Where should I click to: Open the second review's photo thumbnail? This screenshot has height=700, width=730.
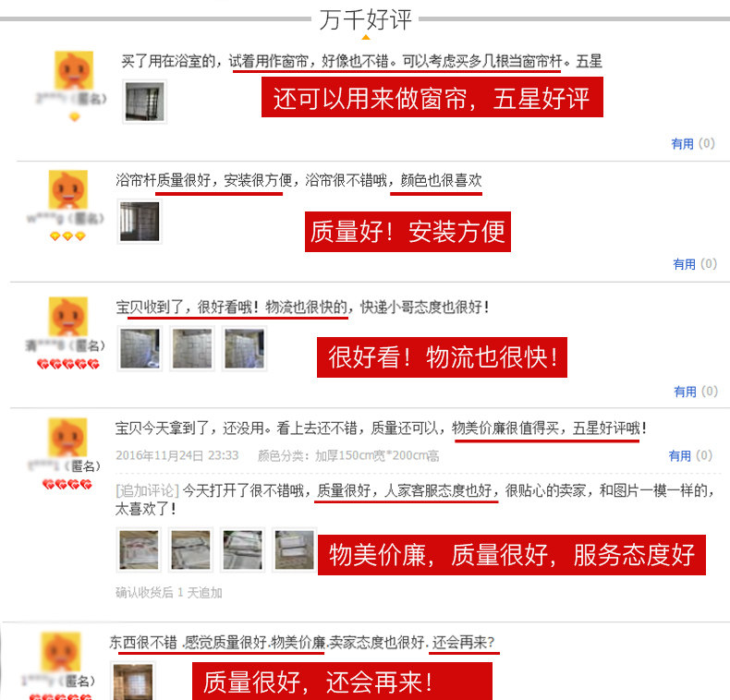[140, 222]
